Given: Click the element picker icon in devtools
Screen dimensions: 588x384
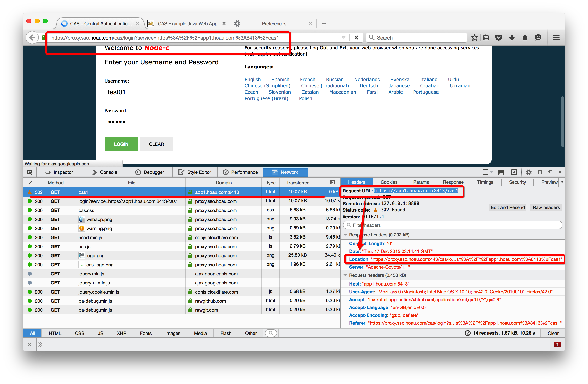Looking at the screenshot, I should pyautogui.click(x=30, y=172).
